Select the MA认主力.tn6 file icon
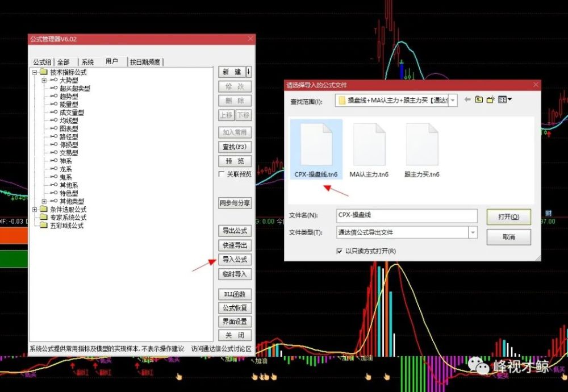568x392 pixels. [369, 145]
